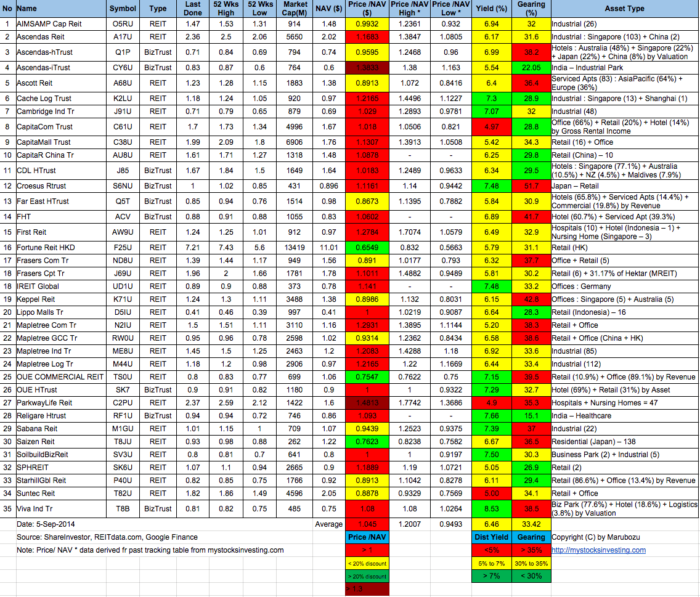Click the Suntec Reit name cell
This screenshot has height=597, width=700.
click(x=61, y=494)
